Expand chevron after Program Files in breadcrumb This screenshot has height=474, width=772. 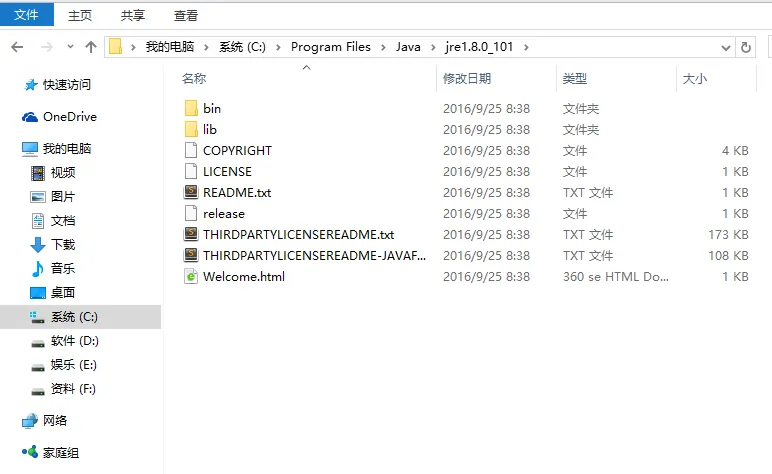click(x=383, y=47)
